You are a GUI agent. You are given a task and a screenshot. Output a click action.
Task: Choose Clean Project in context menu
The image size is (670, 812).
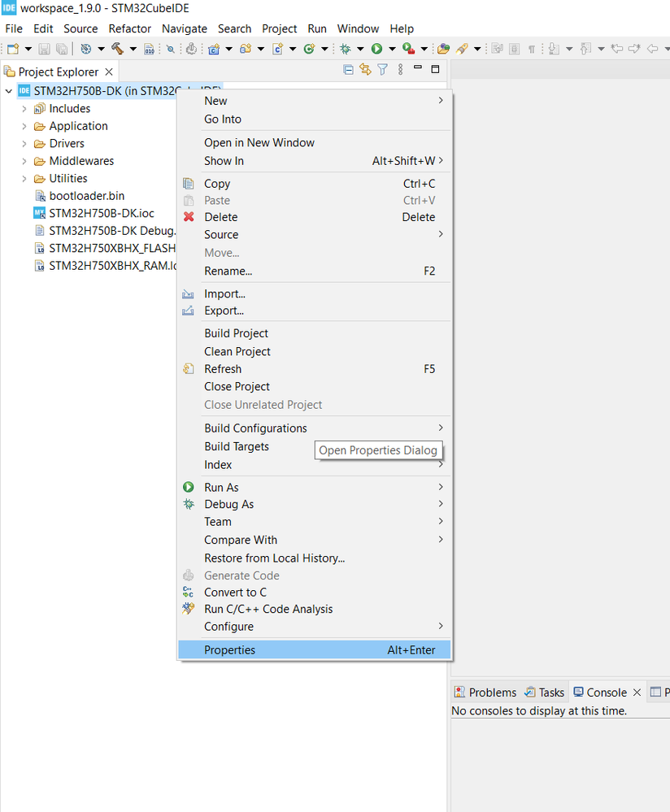[x=314, y=351]
